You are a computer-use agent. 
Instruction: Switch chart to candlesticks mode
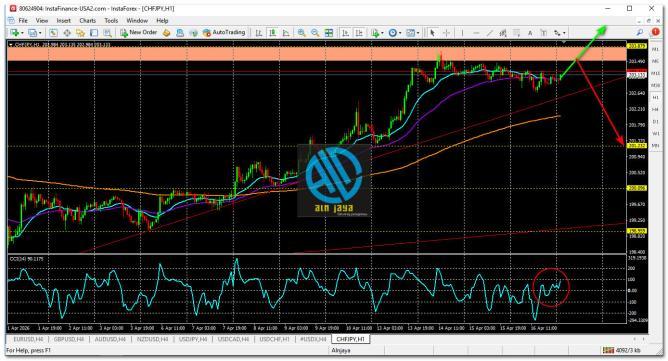point(272,33)
